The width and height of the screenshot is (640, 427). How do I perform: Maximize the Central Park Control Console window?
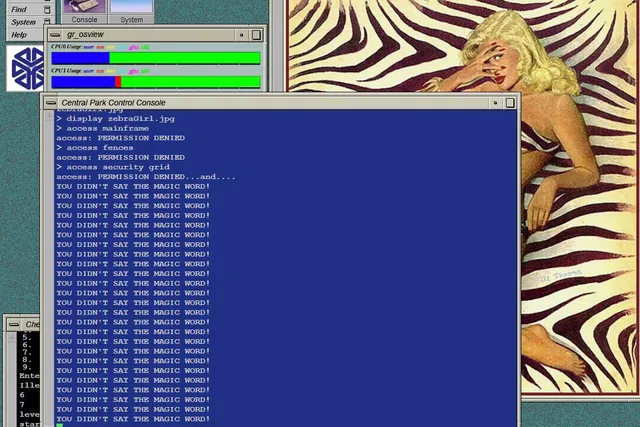510,102
